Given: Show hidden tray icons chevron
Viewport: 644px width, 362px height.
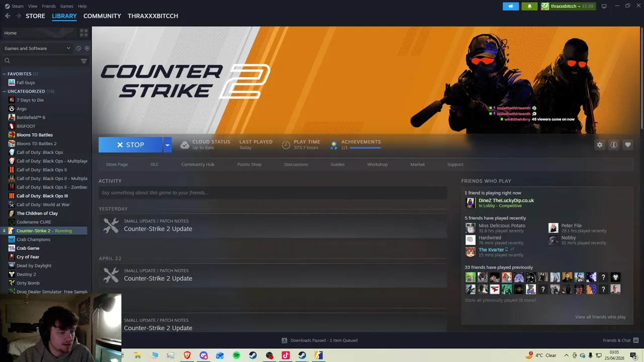Looking at the screenshot, I should [x=567, y=355].
